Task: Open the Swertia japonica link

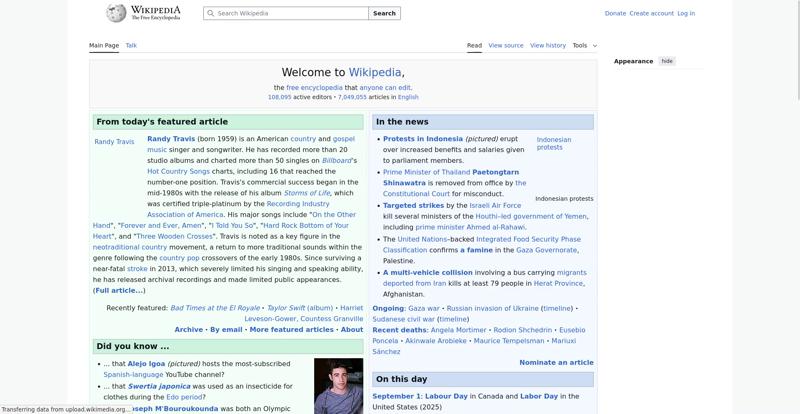Action: (x=159, y=386)
